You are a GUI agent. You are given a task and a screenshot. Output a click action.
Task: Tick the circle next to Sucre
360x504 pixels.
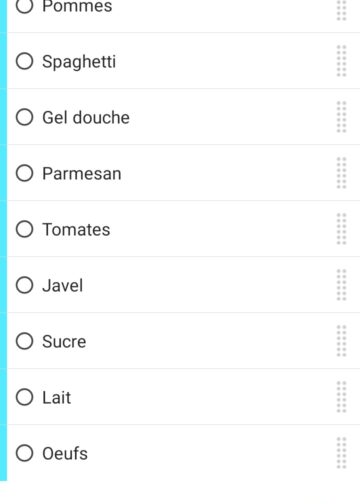(25, 341)
